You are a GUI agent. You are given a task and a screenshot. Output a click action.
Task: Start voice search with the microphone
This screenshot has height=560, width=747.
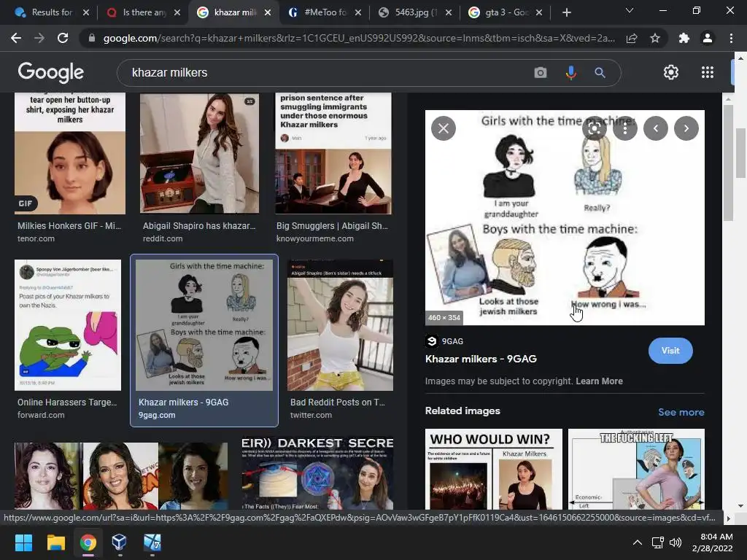[570, 72]
